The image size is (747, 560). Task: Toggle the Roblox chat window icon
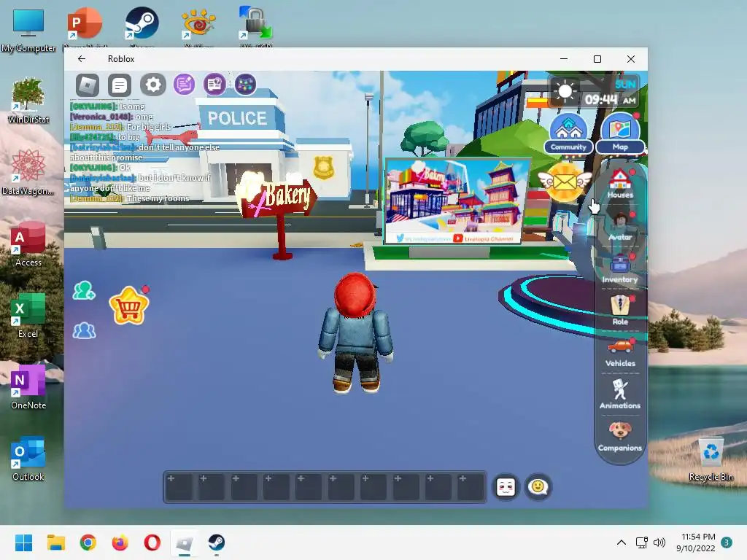120,85
